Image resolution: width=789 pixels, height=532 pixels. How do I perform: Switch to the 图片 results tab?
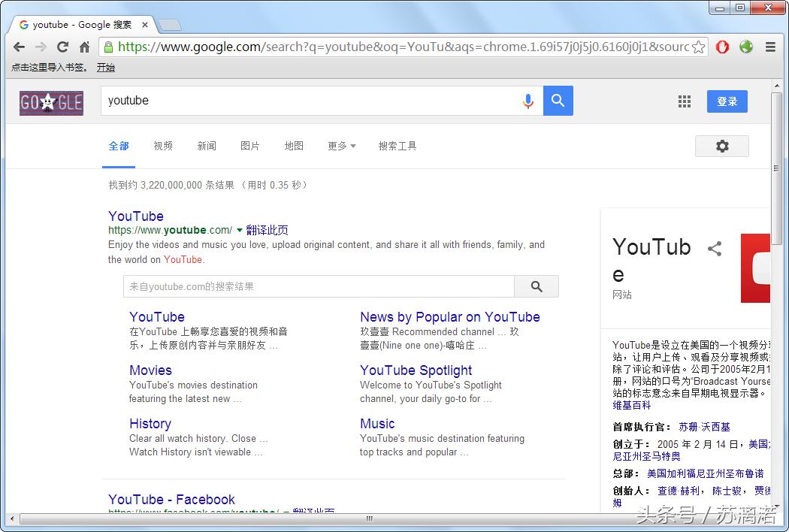pyautogui.click(x=250, y=146)
